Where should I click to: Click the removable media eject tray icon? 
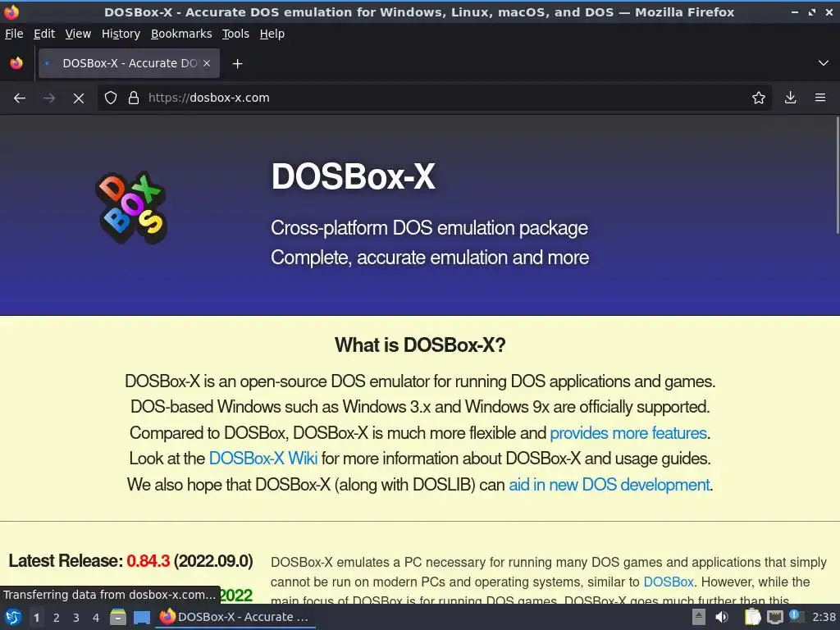pos(699,617)
